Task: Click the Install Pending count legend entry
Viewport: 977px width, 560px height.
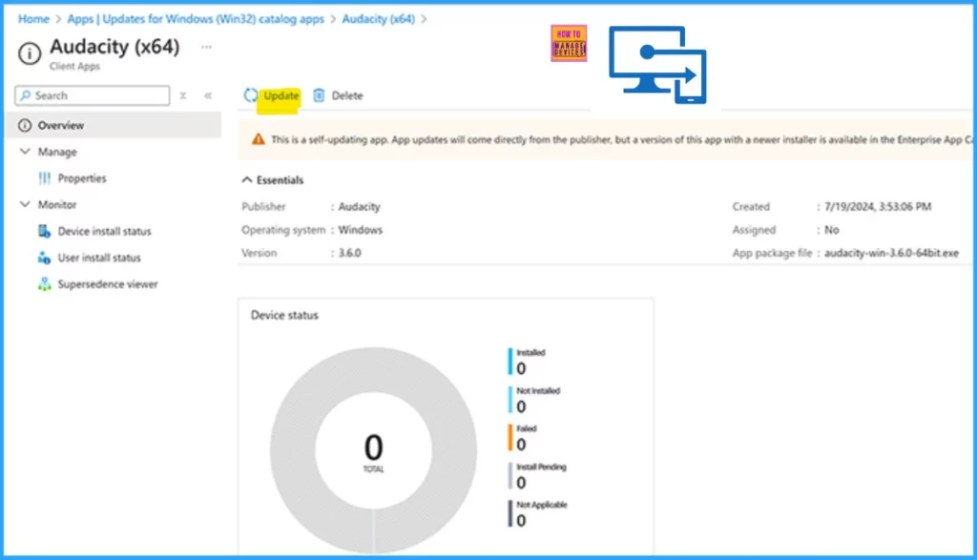Action: (x=538, y=475)
